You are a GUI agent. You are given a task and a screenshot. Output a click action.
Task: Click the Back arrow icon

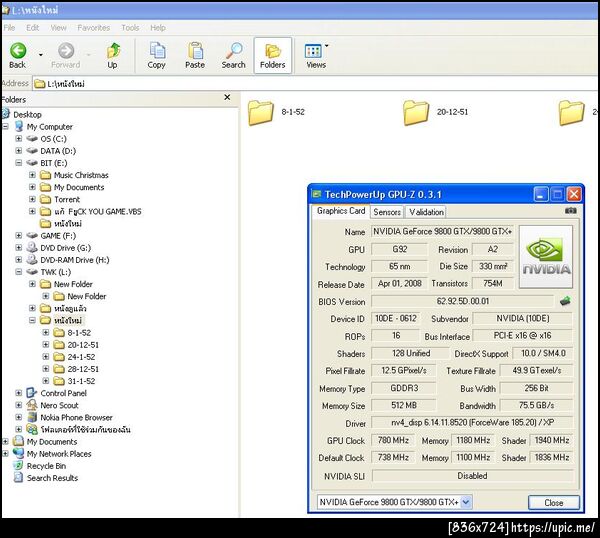click(x=18, y=51)
